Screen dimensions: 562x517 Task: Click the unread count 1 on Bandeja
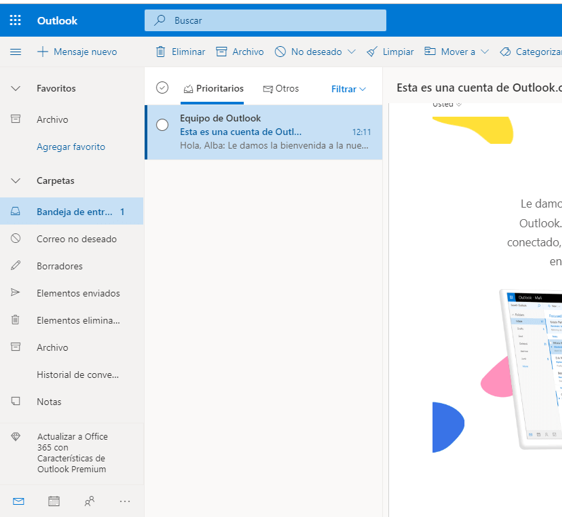click(x=122, y=212)
